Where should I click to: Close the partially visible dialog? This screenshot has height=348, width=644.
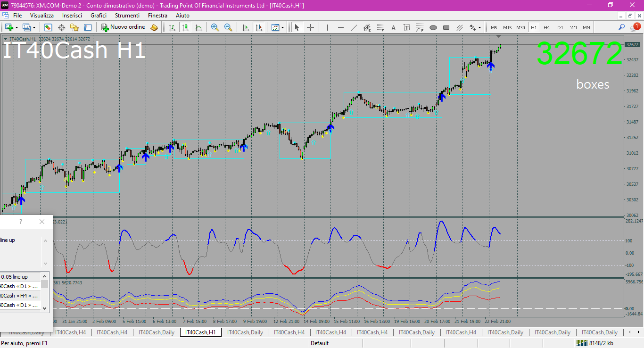pos(42,222)
